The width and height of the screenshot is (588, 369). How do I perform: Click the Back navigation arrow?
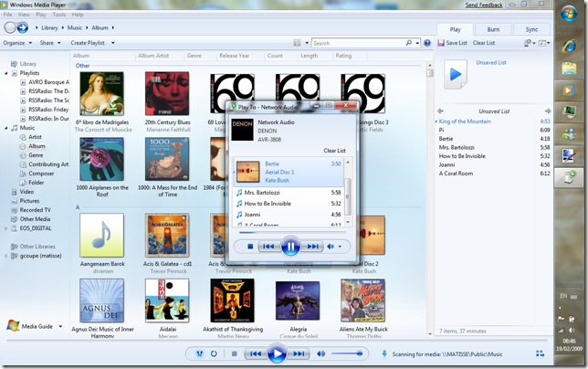coord(10,28)
